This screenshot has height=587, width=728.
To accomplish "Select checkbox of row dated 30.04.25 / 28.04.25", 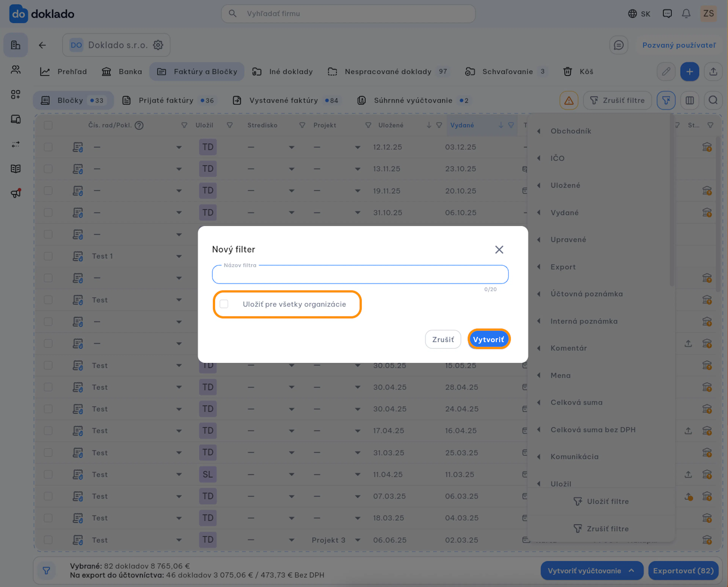I will (x=48, y=387).
